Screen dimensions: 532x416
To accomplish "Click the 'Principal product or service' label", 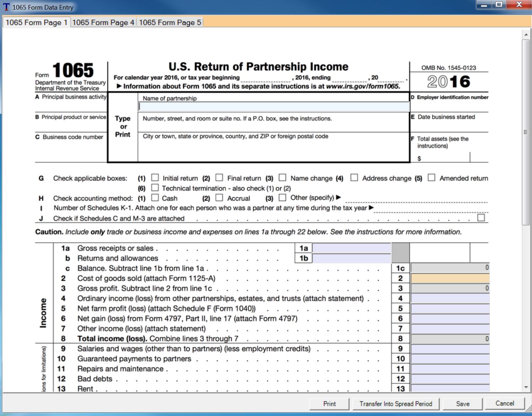I will [x=74, y=117].
